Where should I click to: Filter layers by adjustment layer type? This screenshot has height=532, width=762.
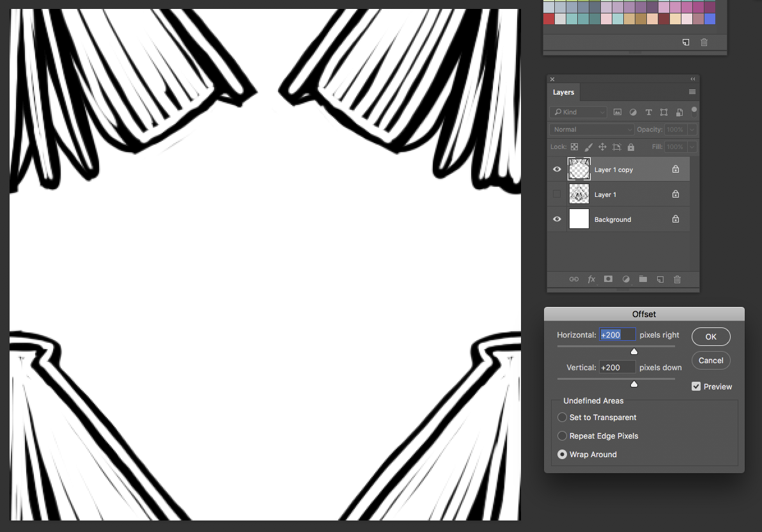(x=633, y=113)
